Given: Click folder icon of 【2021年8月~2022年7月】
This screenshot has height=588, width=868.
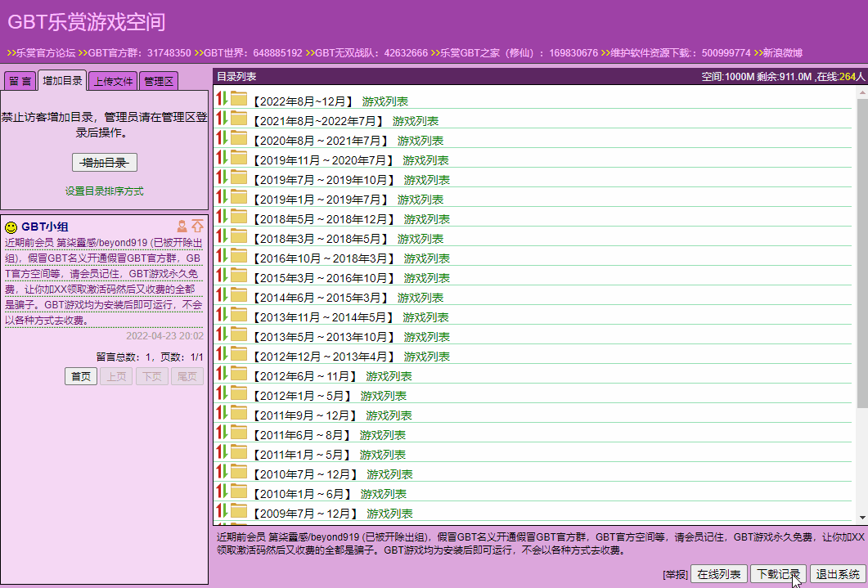Looking at the screenshot, I should point(239,118).
